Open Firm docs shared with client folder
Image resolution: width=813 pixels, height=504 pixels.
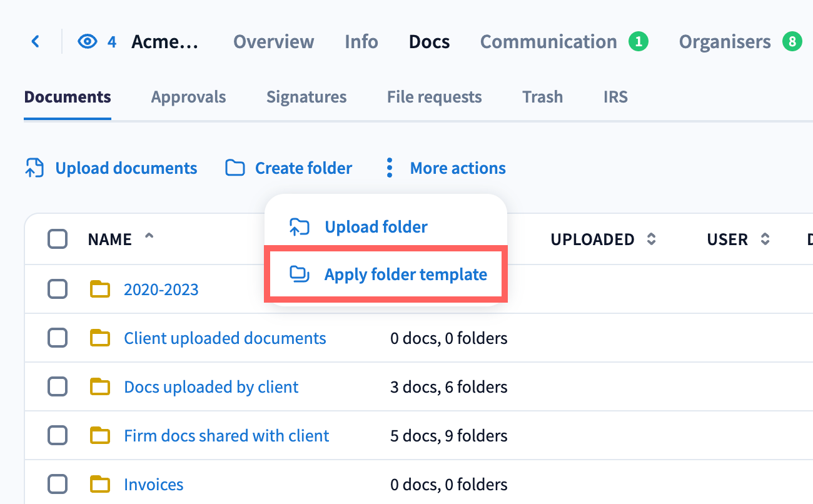pyautogui.click(x=226, y=436)
